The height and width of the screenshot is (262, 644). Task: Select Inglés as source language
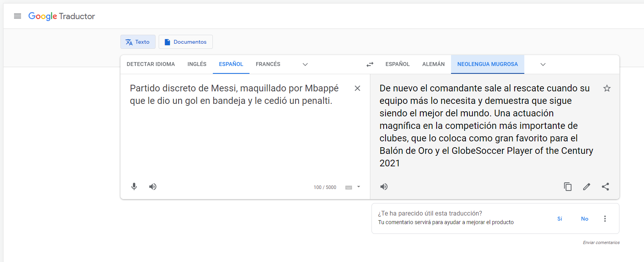click(x=197, y=64)
